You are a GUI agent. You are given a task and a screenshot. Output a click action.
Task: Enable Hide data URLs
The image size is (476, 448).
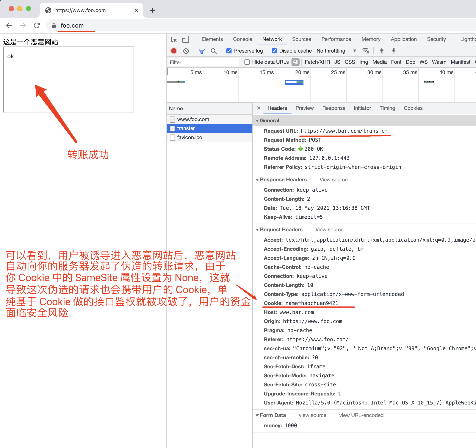pyautogui.click(x=247, y=62)
